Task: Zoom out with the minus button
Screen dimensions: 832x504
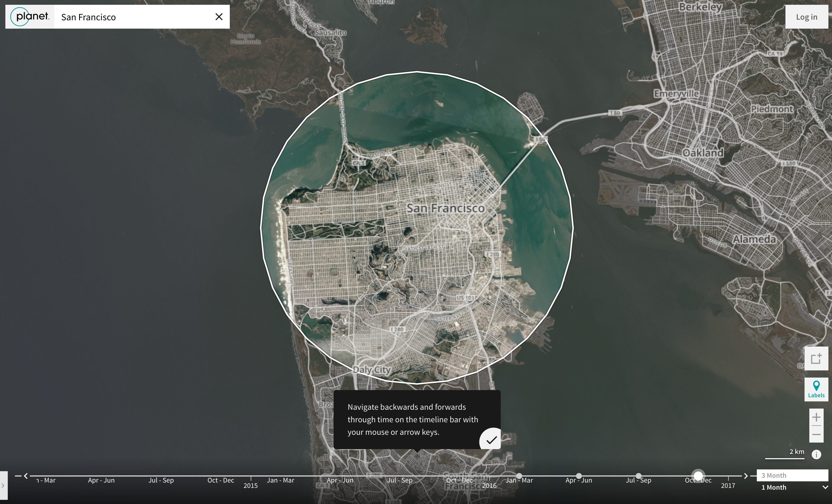Action: pos(816,435)
